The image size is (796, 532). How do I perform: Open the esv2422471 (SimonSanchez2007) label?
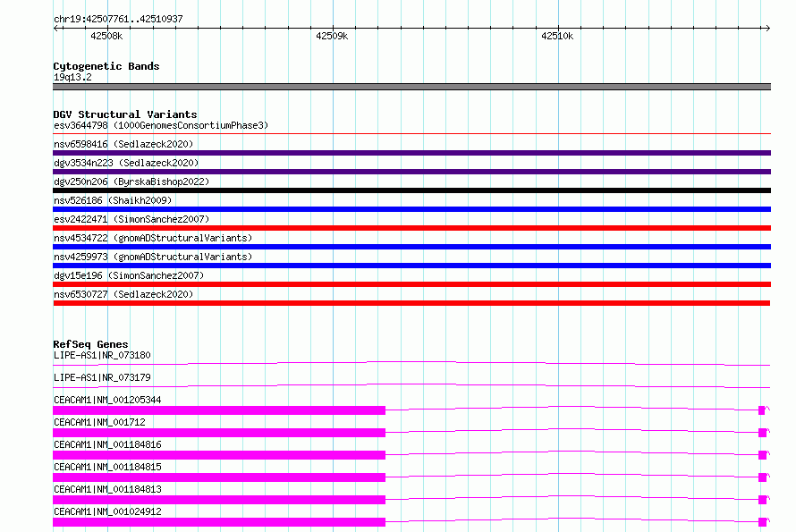[x=131, y=219]
